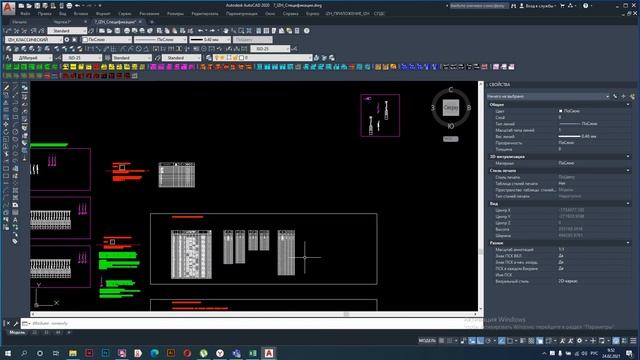
Task: Toggle Selection Cycling in the status bar
Action: 539,340
